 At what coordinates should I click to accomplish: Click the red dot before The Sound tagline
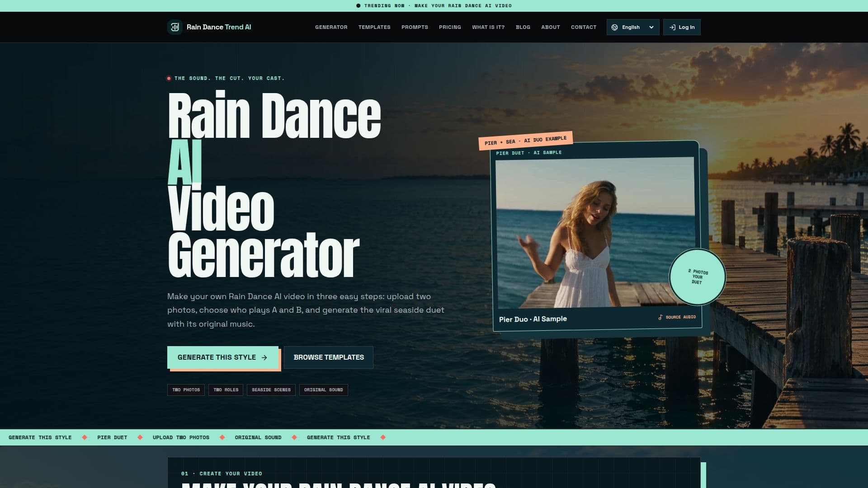click(169, 79)
